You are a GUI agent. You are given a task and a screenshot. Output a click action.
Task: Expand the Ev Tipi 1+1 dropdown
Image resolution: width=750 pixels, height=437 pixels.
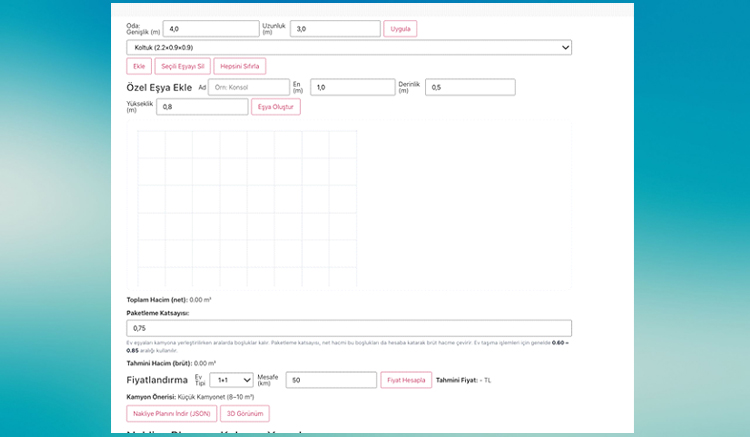pos(231,380)
